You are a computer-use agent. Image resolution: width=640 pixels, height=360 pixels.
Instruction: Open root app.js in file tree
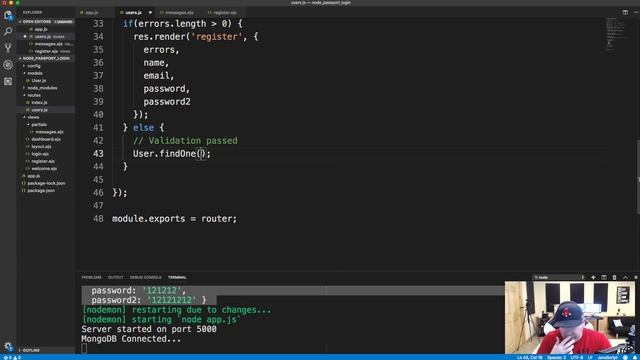click(33, 176)
